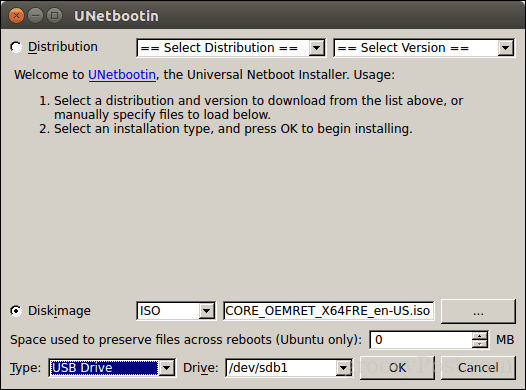Screen dimensions: 526x390
Task: Decrease persistence space with down arrow
Action: tap(480, 344)
